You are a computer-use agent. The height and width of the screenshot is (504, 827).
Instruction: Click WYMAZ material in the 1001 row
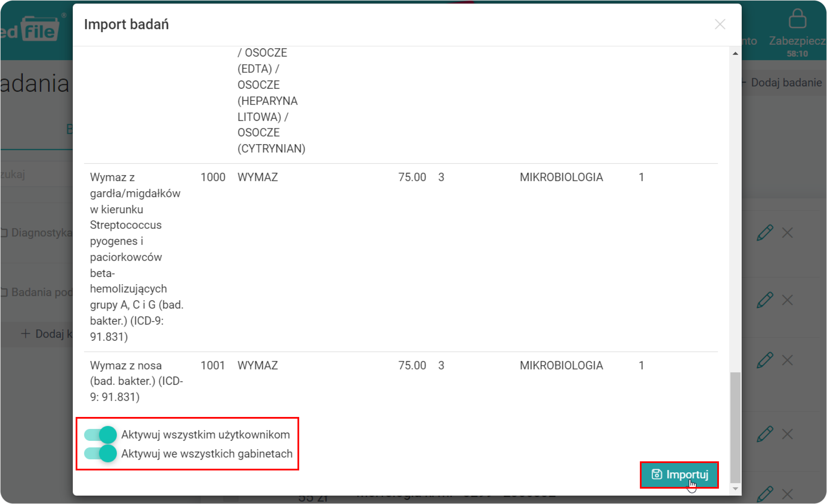257,365
